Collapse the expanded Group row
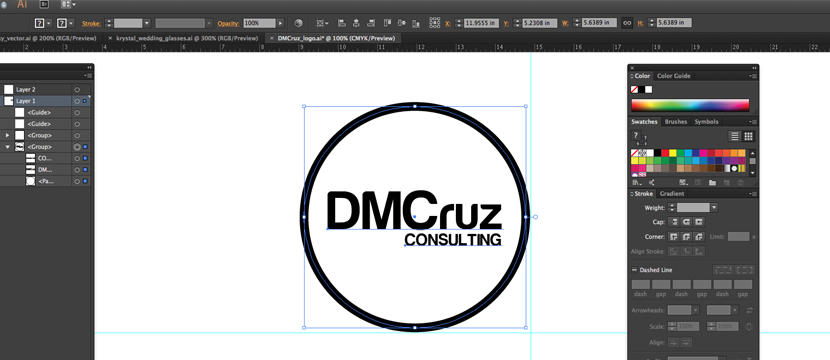The image size is (830, 360). point(7,147)
